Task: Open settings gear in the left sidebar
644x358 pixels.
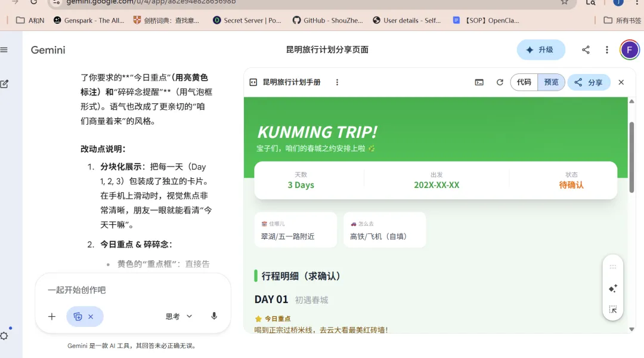Action: pos(4,336)
